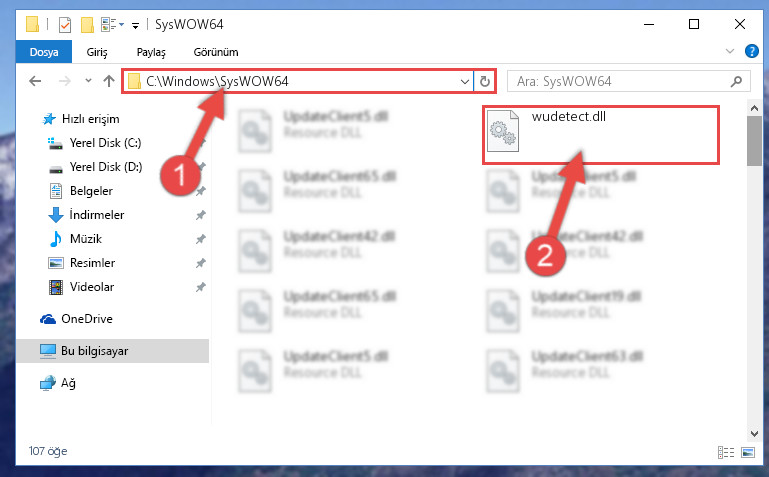The image size is (769, 477).
Task: Expand the ribbon with chevron
Action: point(730,51)
